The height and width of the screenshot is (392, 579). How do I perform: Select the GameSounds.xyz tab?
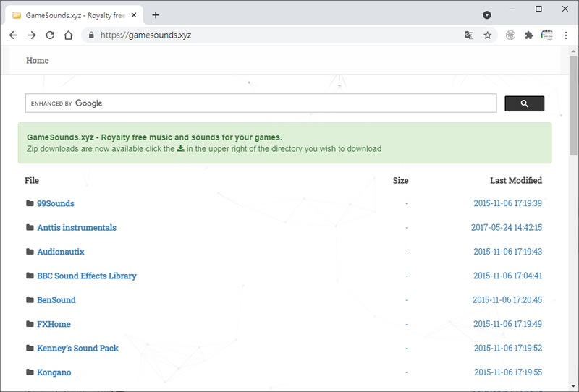(74, 15)
